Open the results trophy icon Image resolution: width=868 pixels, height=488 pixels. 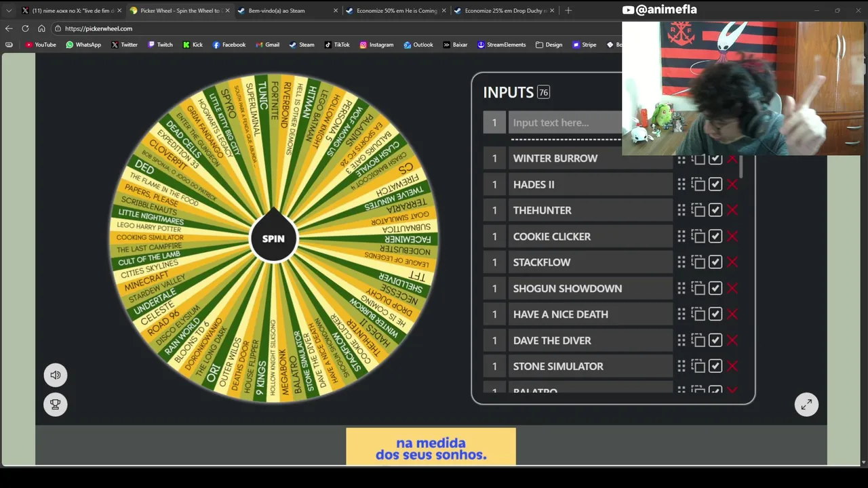pos(56,405)
